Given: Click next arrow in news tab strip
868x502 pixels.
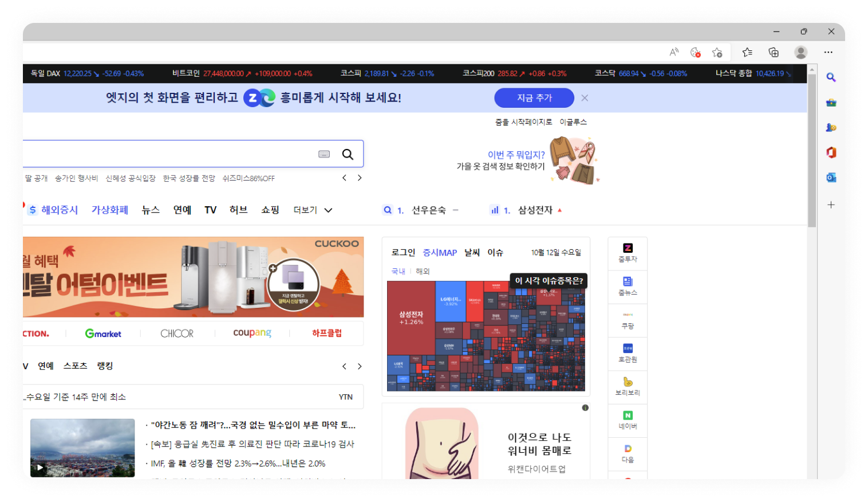Looking at the screenshot, I should coord(360,366).
